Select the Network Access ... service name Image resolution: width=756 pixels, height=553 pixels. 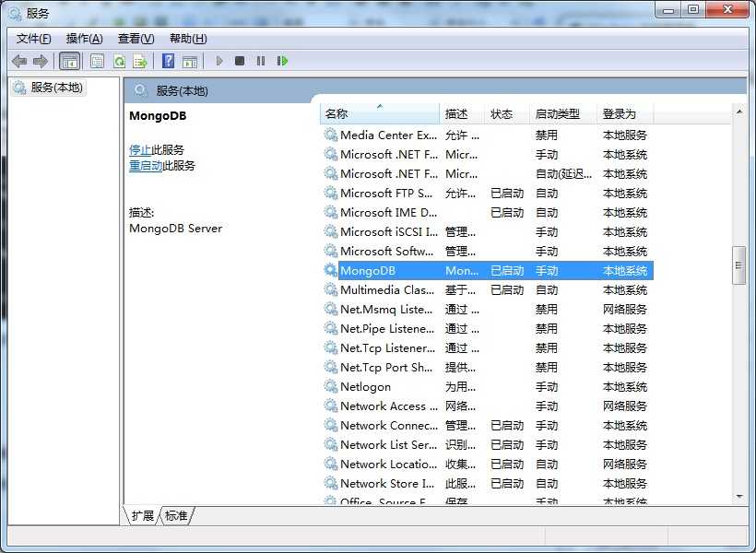click(389, 406)
